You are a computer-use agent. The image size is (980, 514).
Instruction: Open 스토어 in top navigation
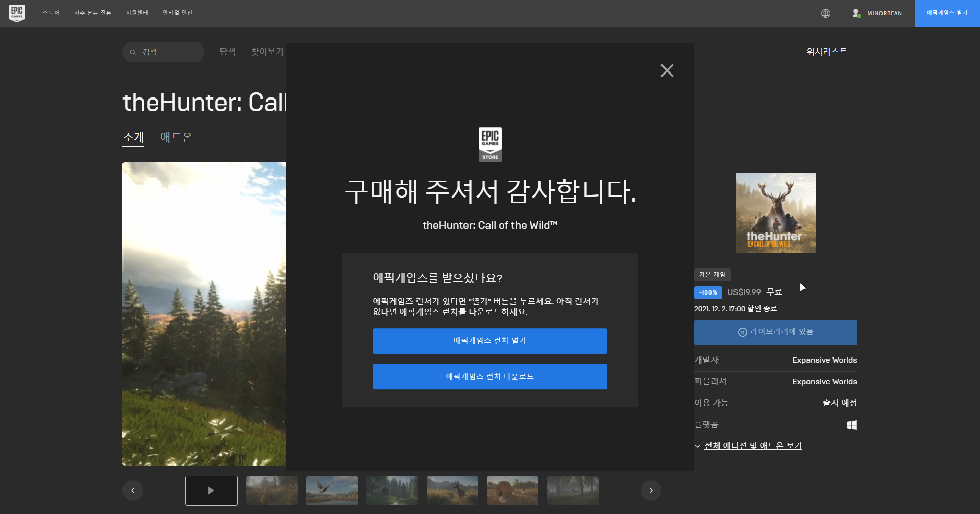tap(51, 13)
